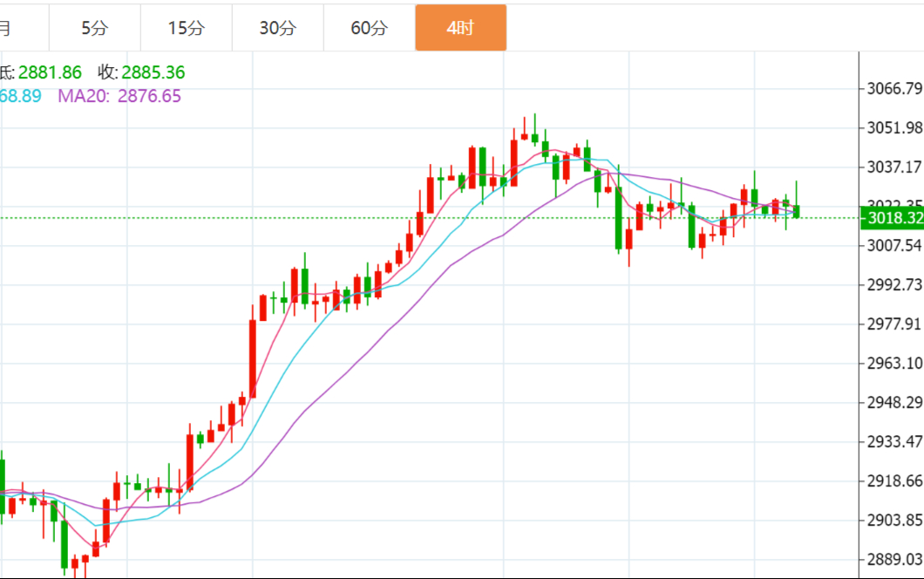The width and height of the screenshot is (924, 579).
Task: Click the 2918.66 price axis label
Action: point(894,481)
